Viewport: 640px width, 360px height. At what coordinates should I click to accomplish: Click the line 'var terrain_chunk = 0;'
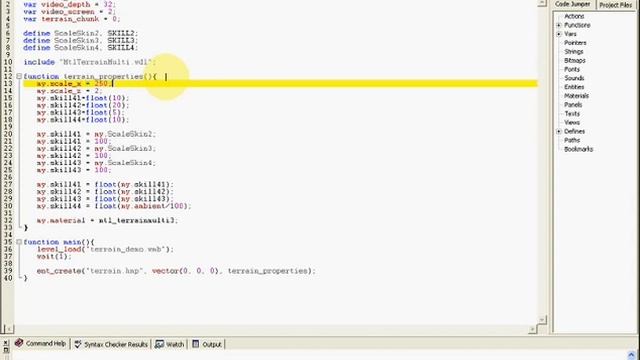click(71, 19)
